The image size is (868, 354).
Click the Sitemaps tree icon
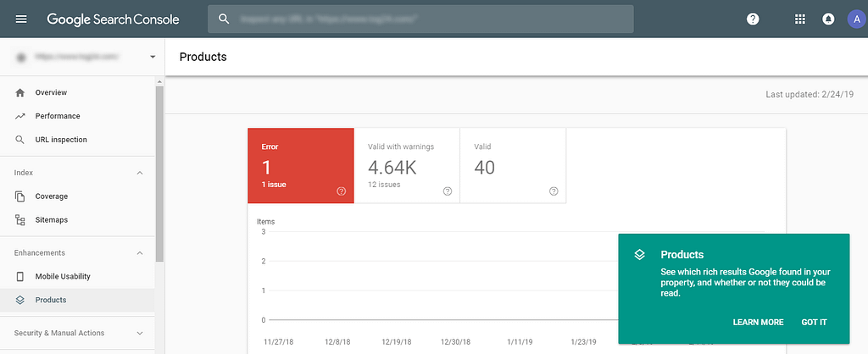point(20,220)
